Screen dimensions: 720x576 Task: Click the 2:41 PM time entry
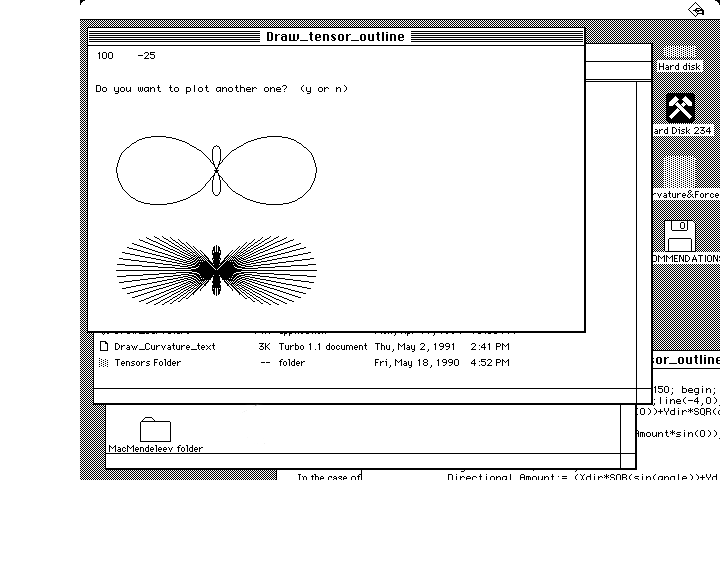[x=489, y=347]
